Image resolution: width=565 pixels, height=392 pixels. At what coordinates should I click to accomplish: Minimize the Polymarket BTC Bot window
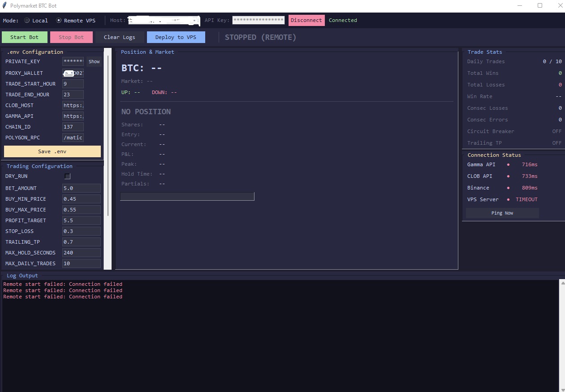pyautogui.click(x=520, y=6)
